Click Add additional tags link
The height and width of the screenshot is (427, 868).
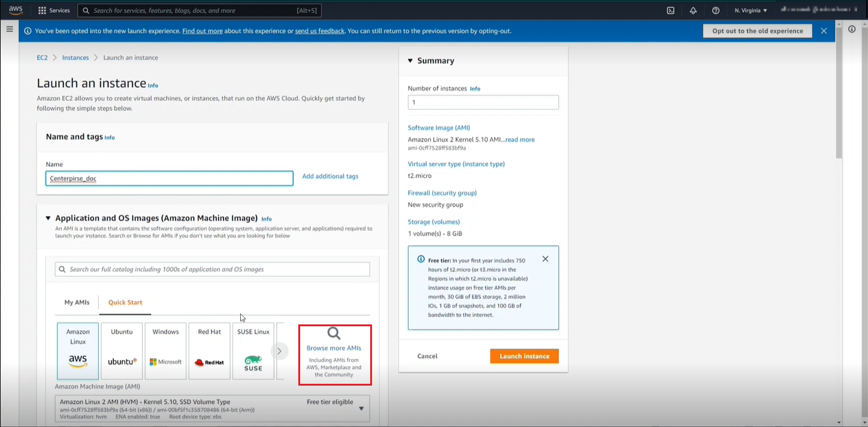330,176
